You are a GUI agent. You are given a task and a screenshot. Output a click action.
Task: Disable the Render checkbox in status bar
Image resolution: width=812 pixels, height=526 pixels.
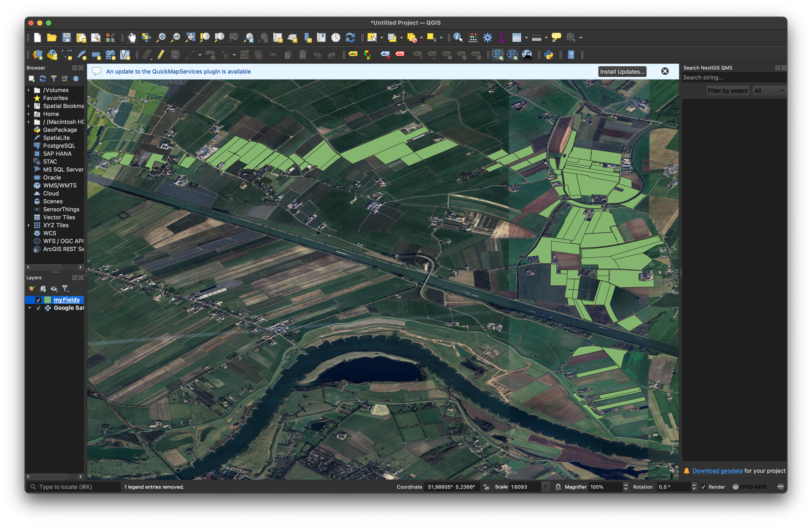pos(703,487)
